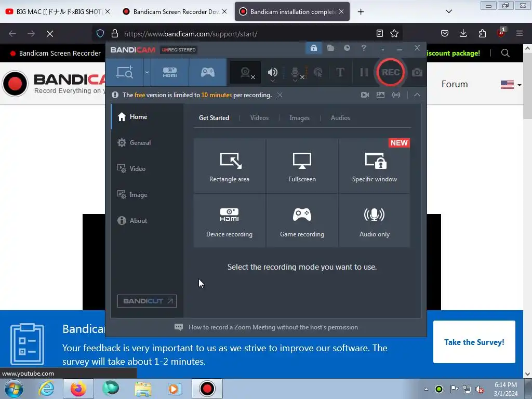
Task: Toggle microphone recording icon
Action: [295, 72]
